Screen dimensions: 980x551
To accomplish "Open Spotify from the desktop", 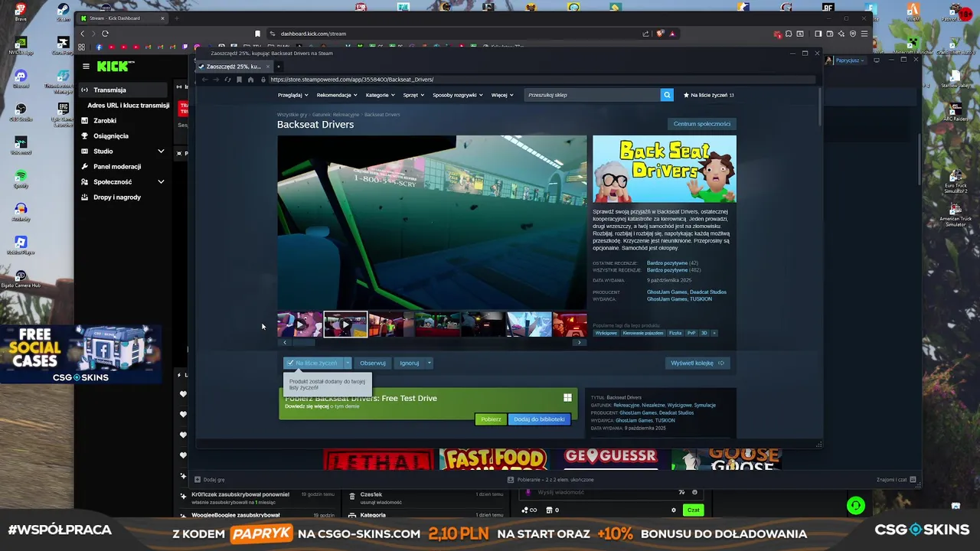I will click(21, 178).
